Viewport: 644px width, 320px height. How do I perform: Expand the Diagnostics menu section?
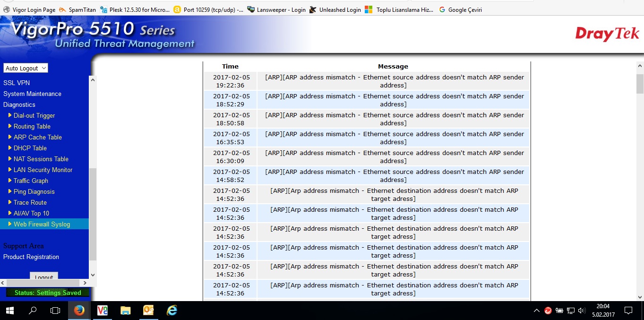pyautogui.click(x=19, y=104)
